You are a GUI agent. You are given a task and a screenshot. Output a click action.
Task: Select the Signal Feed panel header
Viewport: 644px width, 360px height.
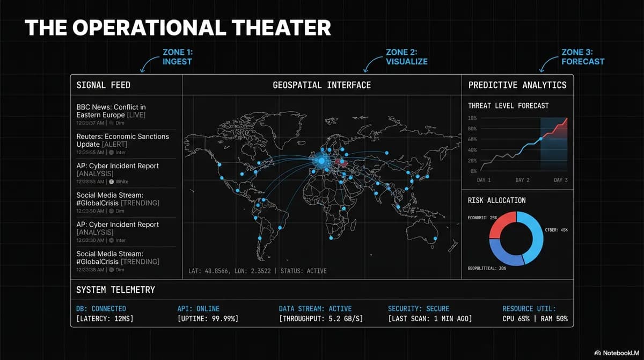104,85
